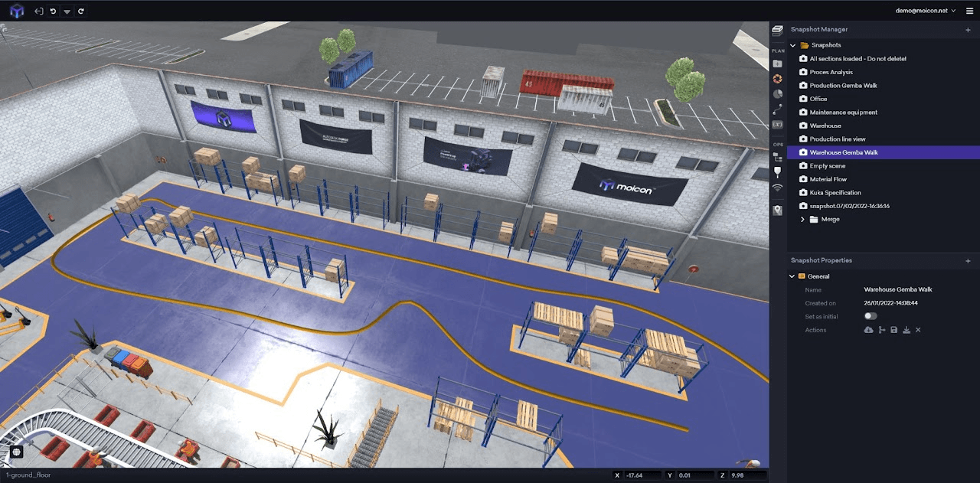Click the globe icon in viewport corner
The width and height of the screenshot is (980, 483).
pos(16,452)
